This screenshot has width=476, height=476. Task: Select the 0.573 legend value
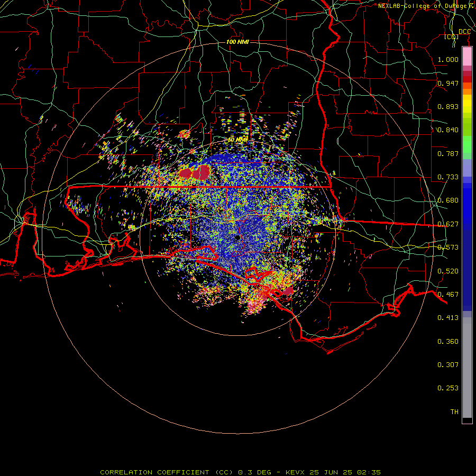[x=448, y=248]
